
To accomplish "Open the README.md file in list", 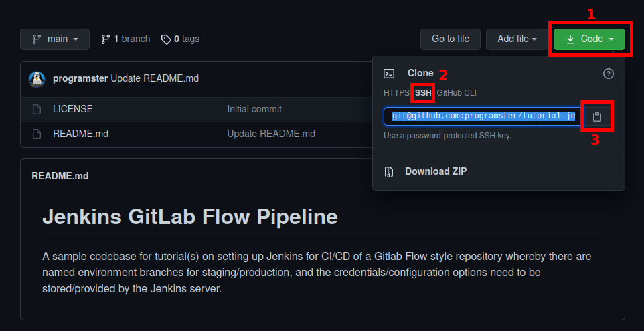I will pos(80,134).
